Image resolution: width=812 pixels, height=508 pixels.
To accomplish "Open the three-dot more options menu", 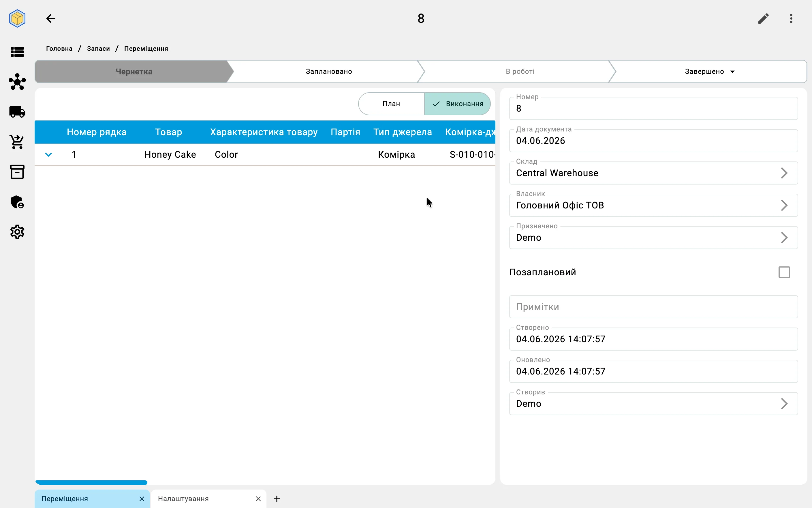I will click(791, 18).
